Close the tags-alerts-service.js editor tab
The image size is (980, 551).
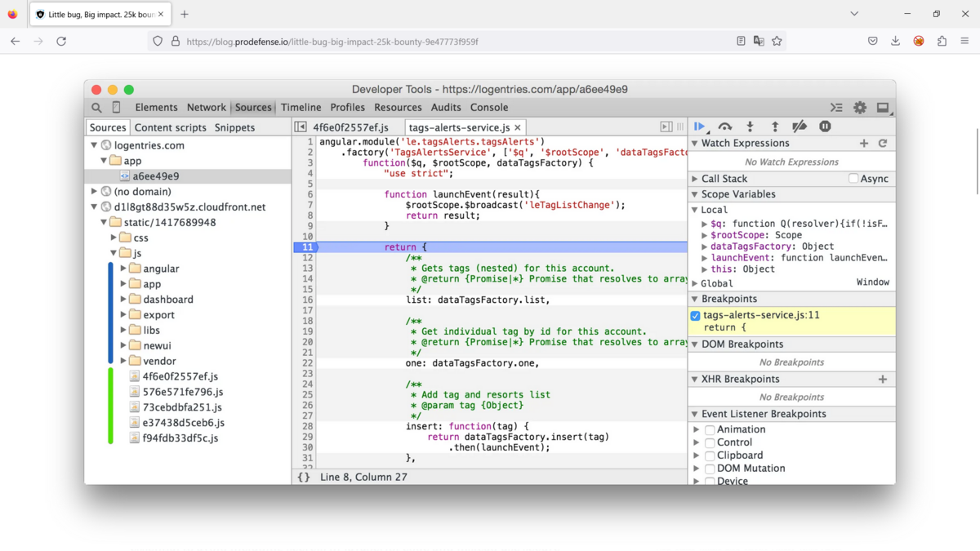(518, 127)
